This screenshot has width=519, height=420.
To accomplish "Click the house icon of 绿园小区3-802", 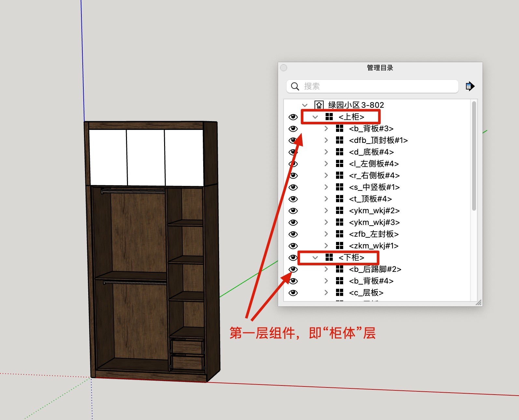I will (x=319, y=105).
